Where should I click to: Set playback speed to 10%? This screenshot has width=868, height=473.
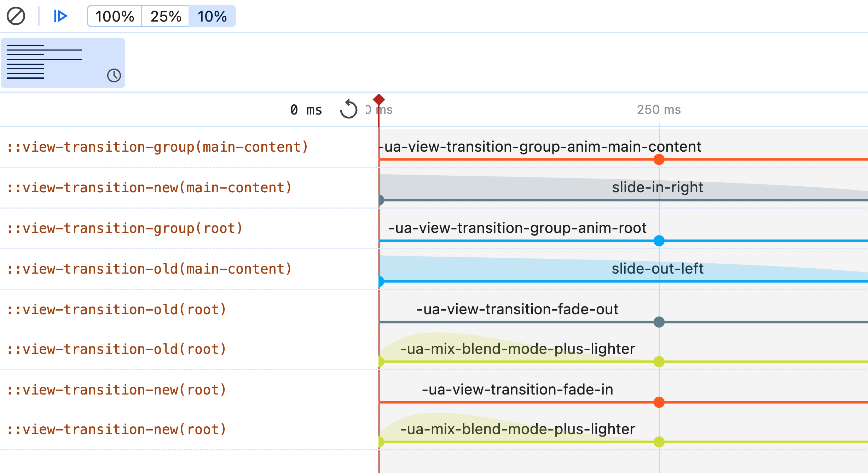pos(212,16)
